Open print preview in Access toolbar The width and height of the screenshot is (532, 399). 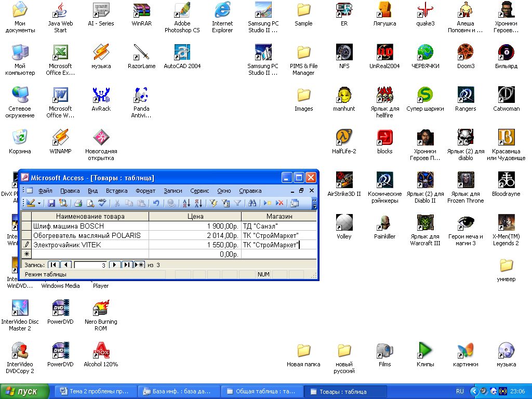[90, 203]
